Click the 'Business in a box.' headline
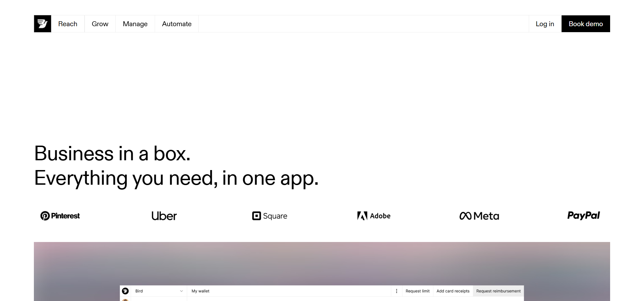This screenshot has height=301, width=644. pyautogui.click(x=112, y=154)
